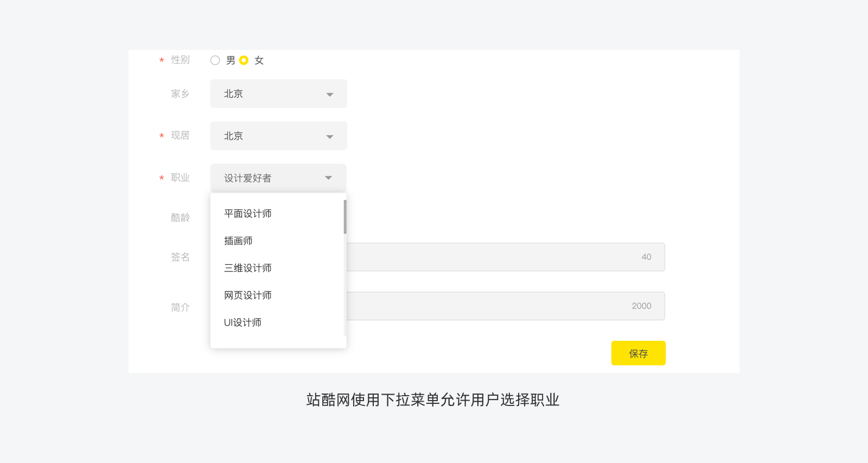Click the 职业 field label

pos(180,177)
